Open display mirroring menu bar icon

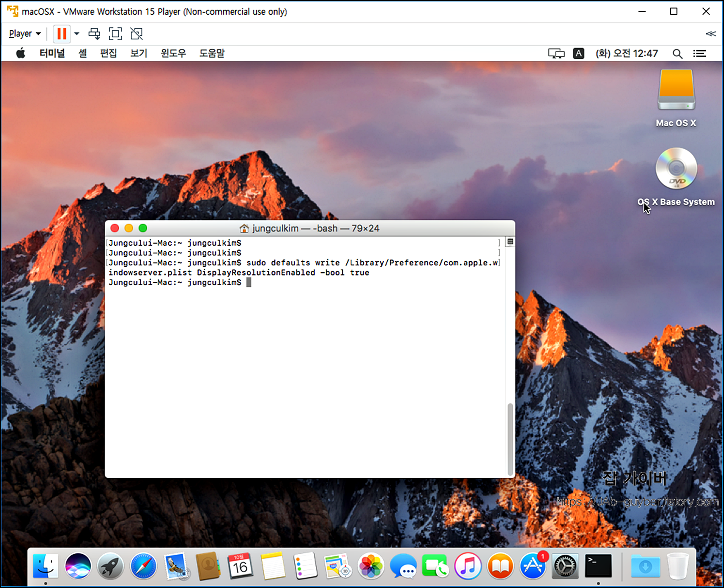click(556, 53)
